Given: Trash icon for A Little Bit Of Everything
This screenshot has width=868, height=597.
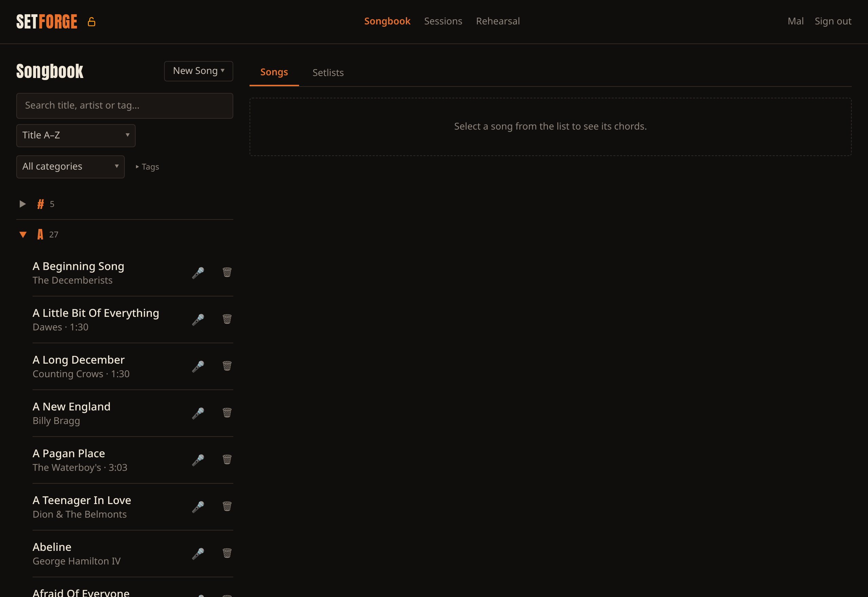Looking at the screenshot, I should (227, 319).
